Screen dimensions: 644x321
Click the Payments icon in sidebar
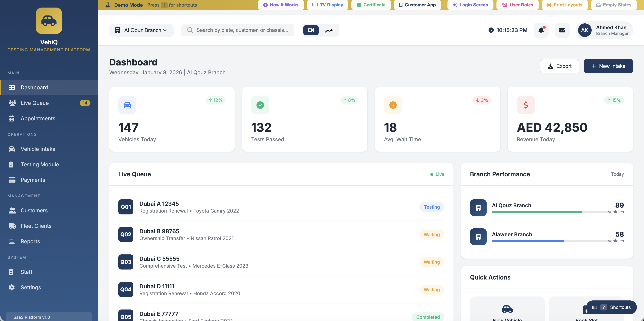[x=12, y=180]
